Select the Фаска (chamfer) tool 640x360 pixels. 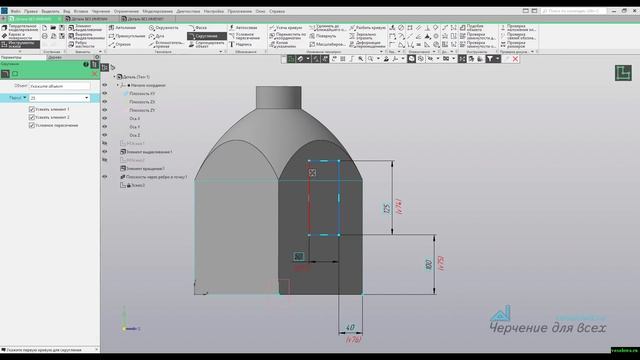coord(198,28)
